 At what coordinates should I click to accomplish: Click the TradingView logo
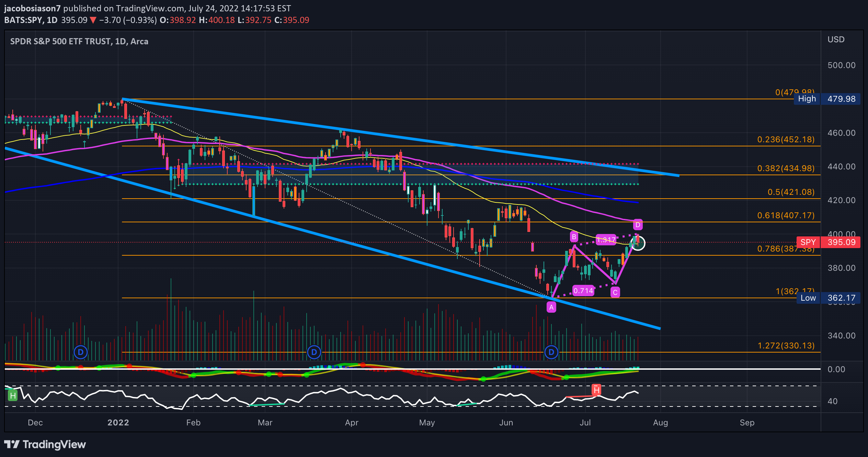[x=45, y=444]
